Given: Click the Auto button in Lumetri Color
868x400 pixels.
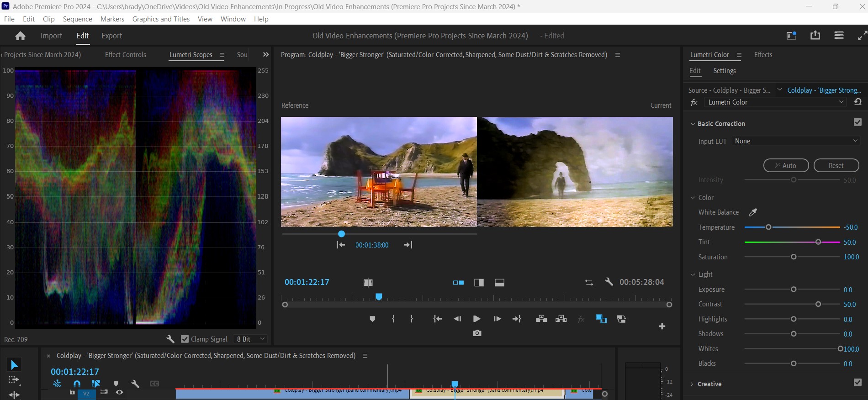Looking at the screenshot, I should 786,165.
